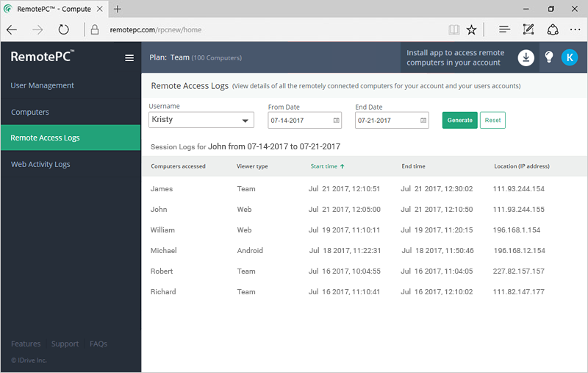Image resolution: width=588 pixels, height=373 pixels.
Task: Select the Richard computer row
Action: (364, 292)
